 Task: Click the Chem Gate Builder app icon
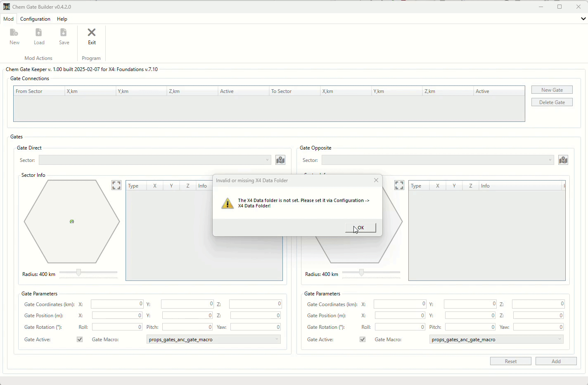point(7,7)
